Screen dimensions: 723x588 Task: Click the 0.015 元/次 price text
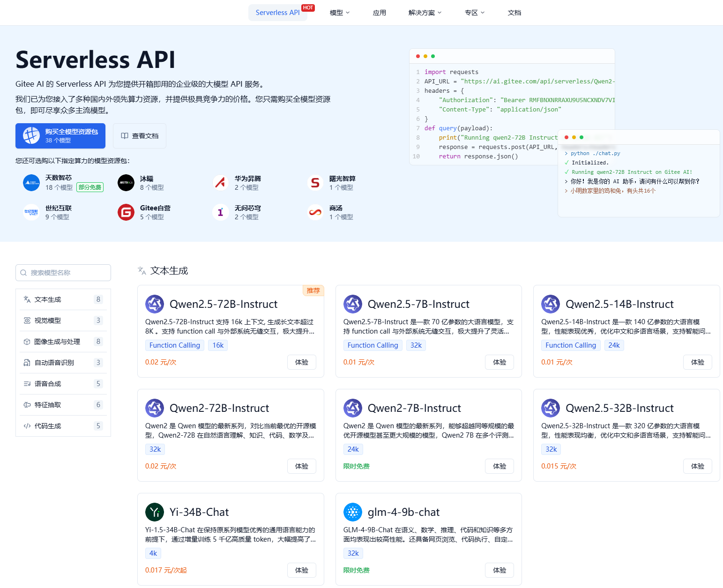click(x=559, y=466)
